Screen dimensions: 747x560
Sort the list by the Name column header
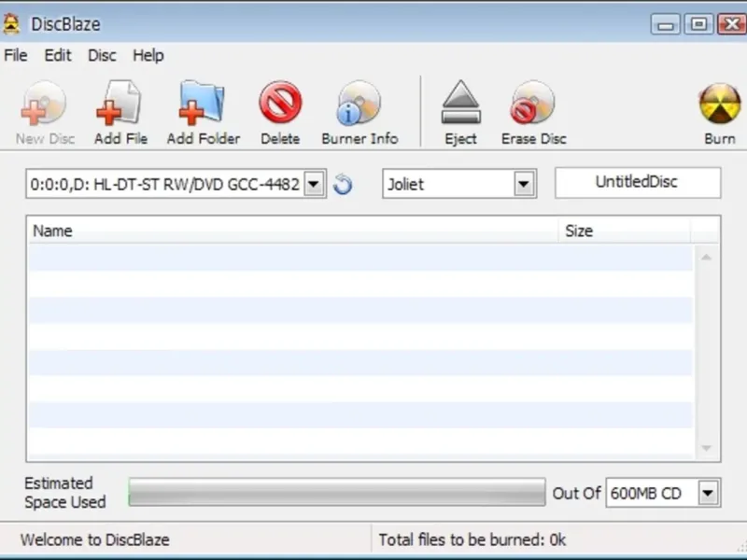pyautogui.click(x=292, y=231)
